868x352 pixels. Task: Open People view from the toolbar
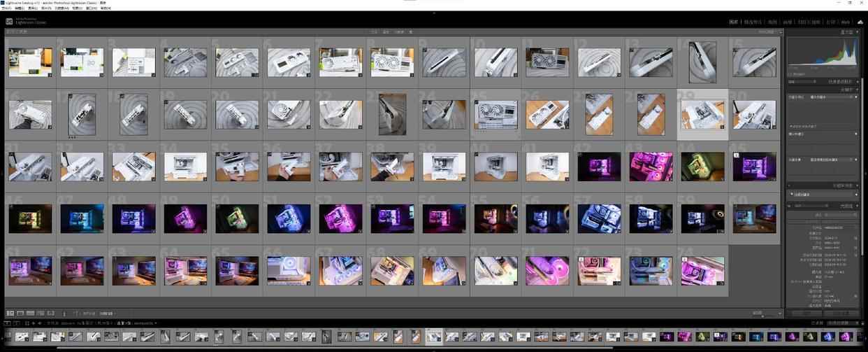pyautogui.click(x=50, y=313)
